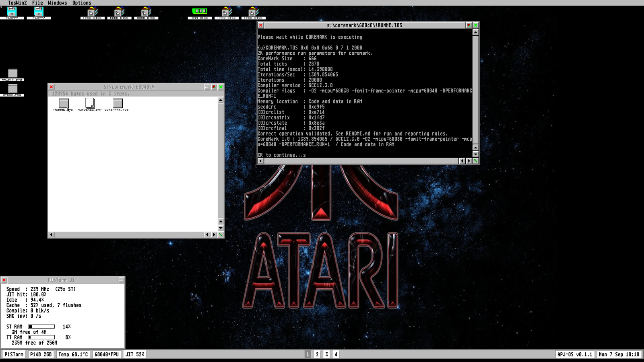Select the STBOX.PRG desktop icon
The width and height of the screenshot is (644, 362).
13,90
